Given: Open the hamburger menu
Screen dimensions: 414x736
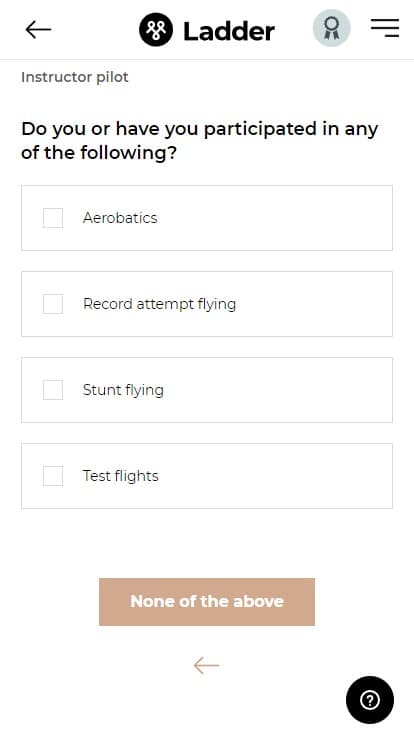Looking at the screenshot, I should coord(385,28).
